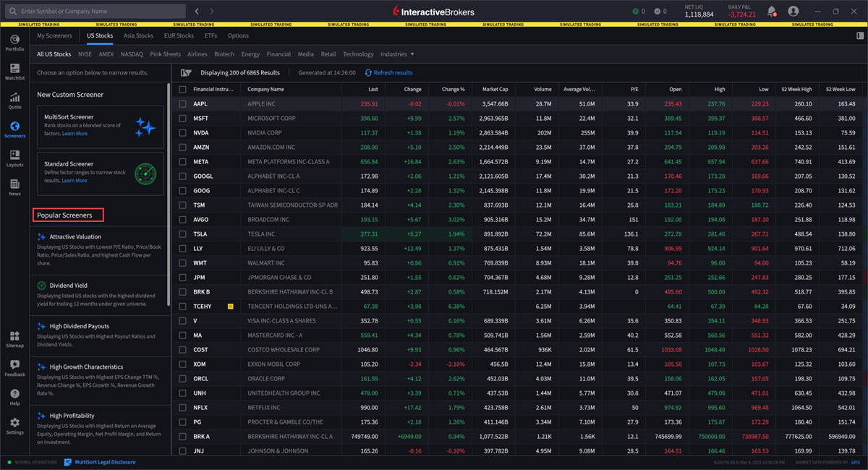
Task: Open Layouts from the sidebar
Action: click(14, 158)
